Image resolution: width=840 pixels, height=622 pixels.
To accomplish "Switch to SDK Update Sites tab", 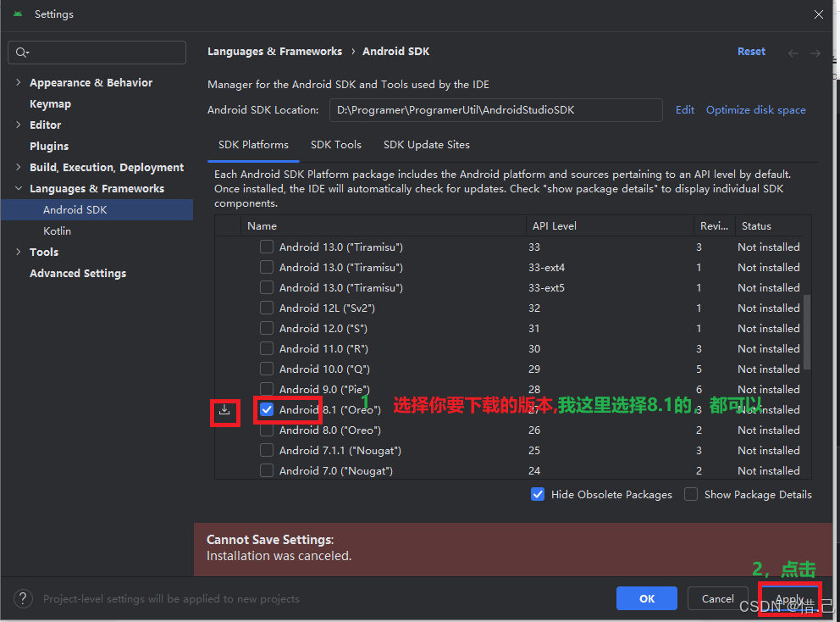I will [x=427, y=145].
